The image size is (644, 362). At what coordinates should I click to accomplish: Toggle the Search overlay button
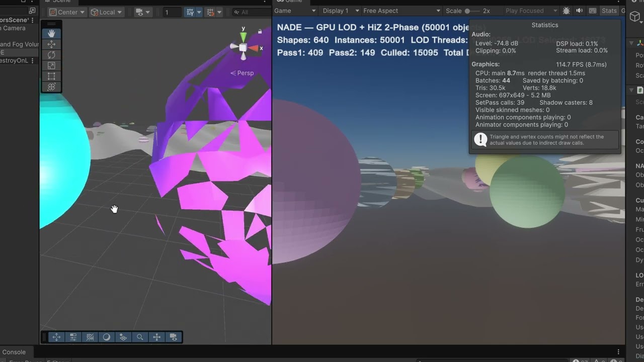click(x=140, y=337)
